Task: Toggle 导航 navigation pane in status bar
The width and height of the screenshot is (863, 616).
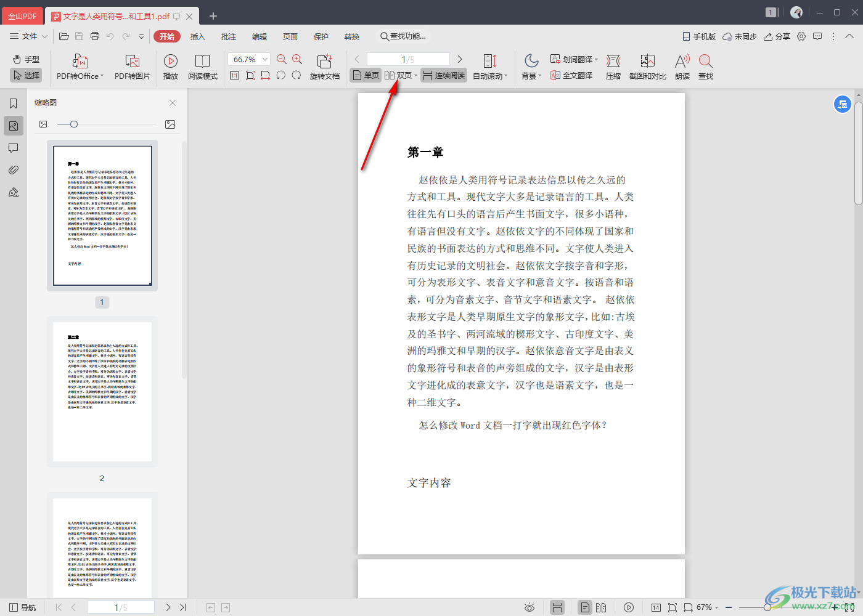Action: pyautogui.click(x=23, y=607)
